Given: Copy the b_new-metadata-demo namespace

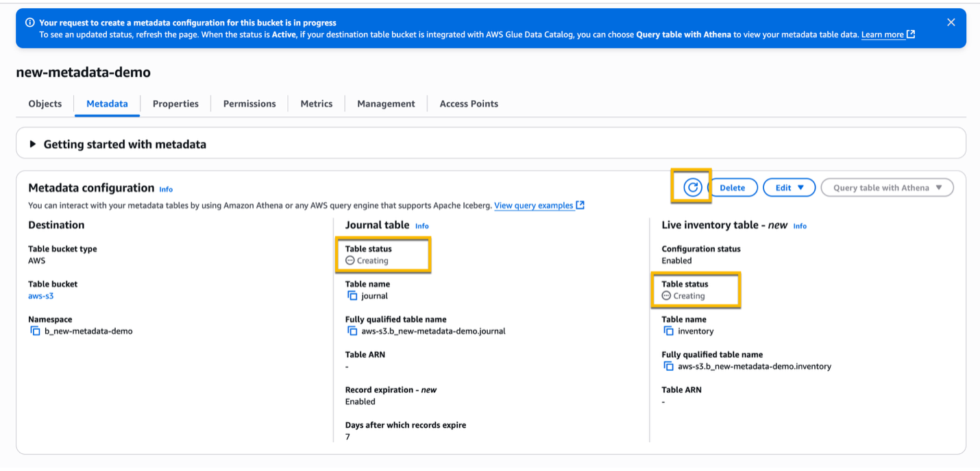Looking at the screenshot, I should click(34, 330).
